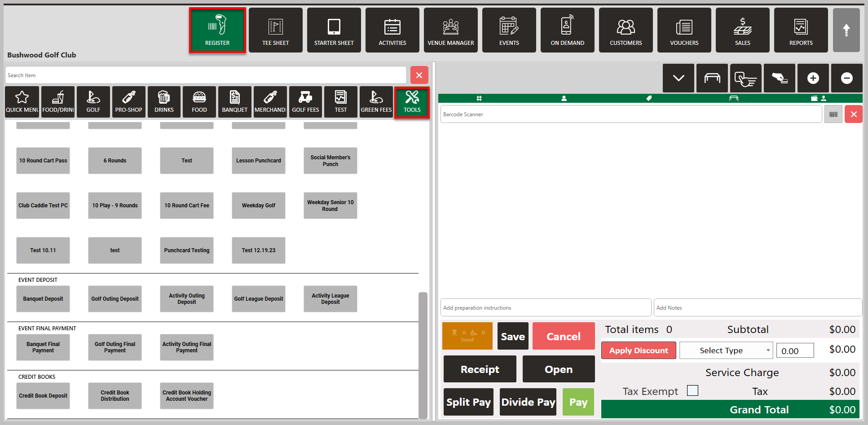The width and height of the screenshot is (868, 425).
Task: Select the Green Fees category
Action: (x=376, y=102)
